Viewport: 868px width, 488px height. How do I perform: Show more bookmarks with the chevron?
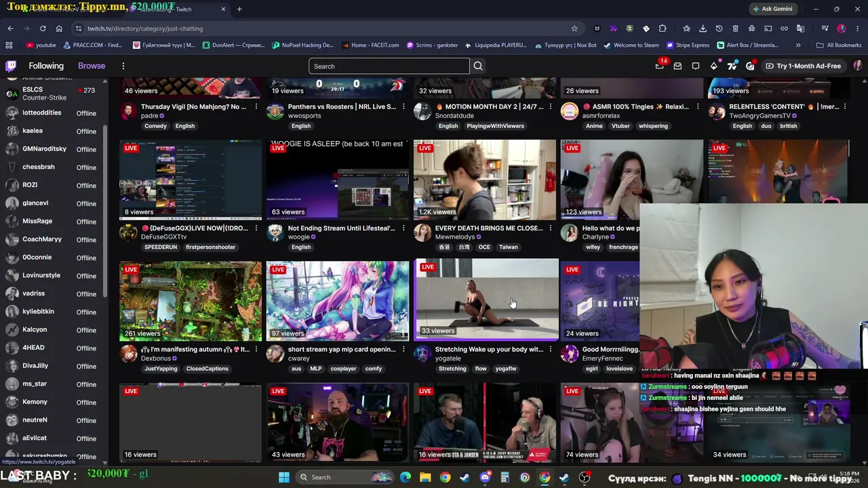click(x=798, y=45)
